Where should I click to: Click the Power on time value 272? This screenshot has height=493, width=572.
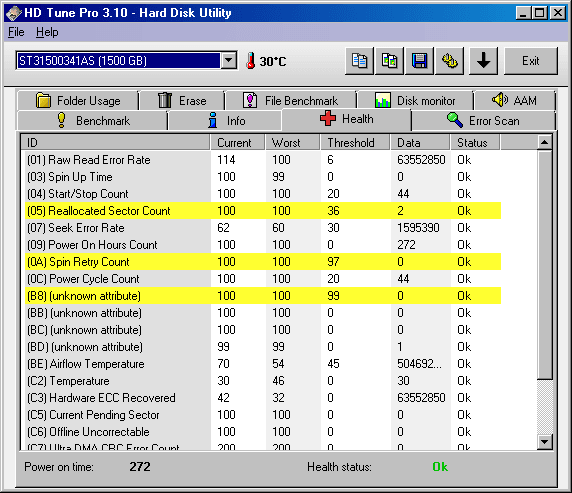click(140, 467)
